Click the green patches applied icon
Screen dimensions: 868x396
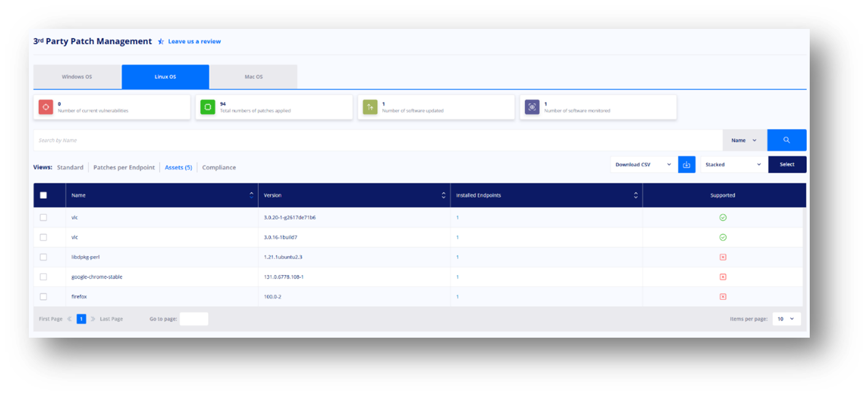pos(208,107)
